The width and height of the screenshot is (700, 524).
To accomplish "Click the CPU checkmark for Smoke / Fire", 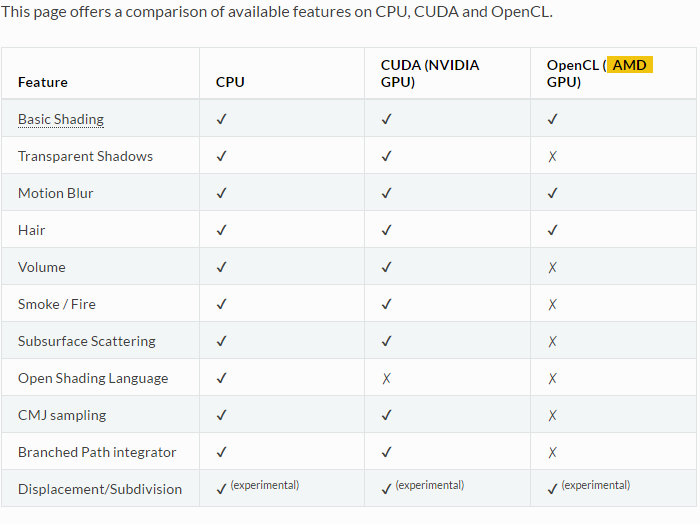I will click(221, 305).
